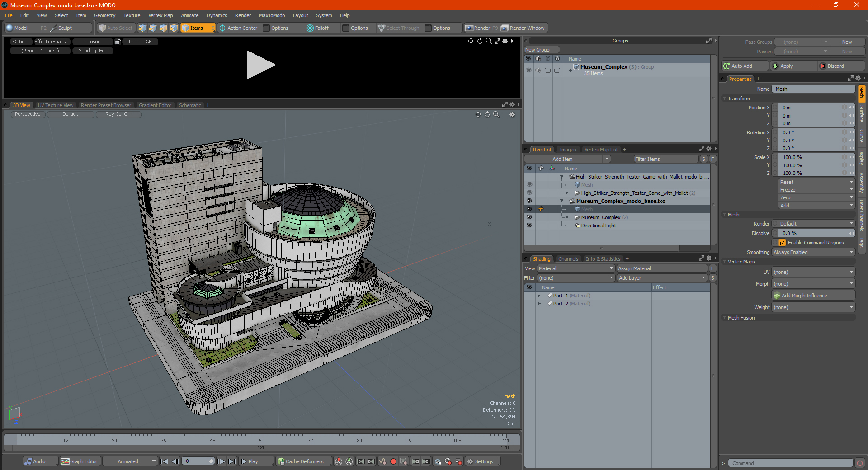868x470 pixels.
Task: Expand Part_1 material in Shading tree
Action: click(x=539, y=296)
